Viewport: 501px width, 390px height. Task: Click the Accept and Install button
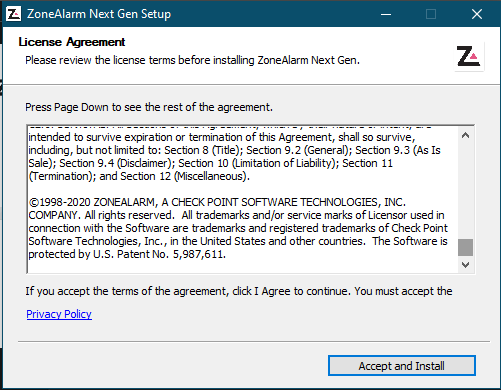(x=402, y=366)
